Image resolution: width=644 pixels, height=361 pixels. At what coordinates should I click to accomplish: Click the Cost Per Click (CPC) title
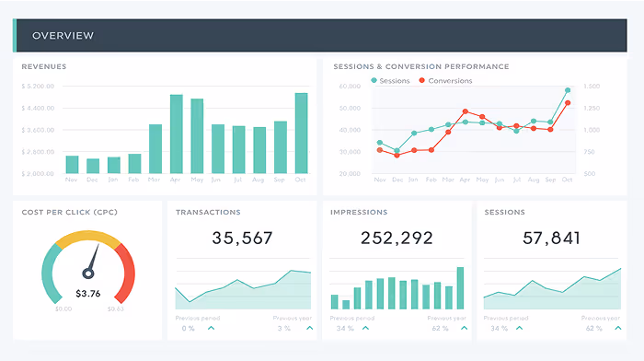pos(69,212)
